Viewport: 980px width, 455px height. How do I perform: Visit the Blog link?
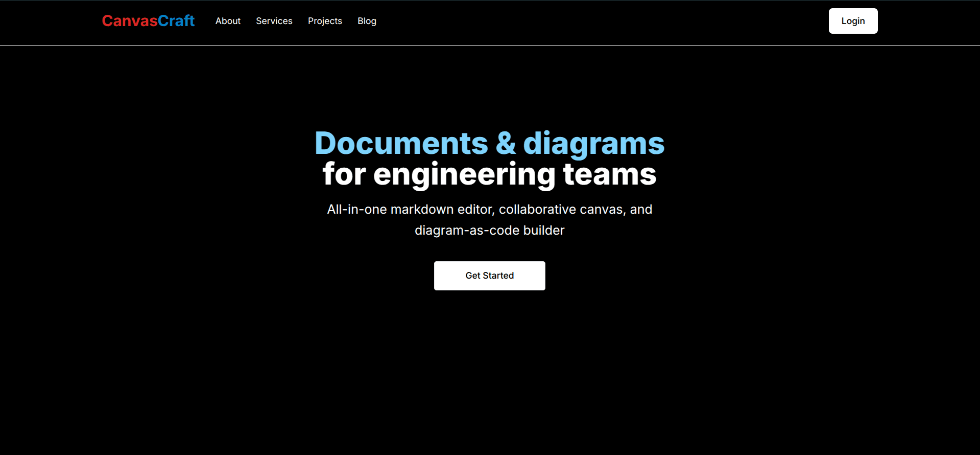367,21
